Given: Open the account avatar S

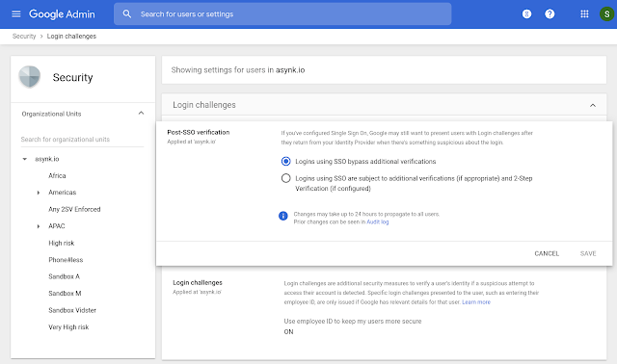Looking at the screenshot, I should (606, 14).
